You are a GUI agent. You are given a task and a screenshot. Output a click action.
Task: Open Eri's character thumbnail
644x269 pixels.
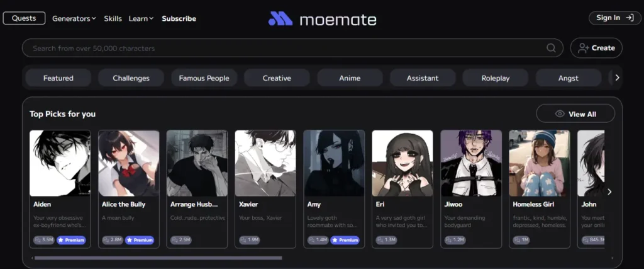pyautogui.click(x=402, y=163)
